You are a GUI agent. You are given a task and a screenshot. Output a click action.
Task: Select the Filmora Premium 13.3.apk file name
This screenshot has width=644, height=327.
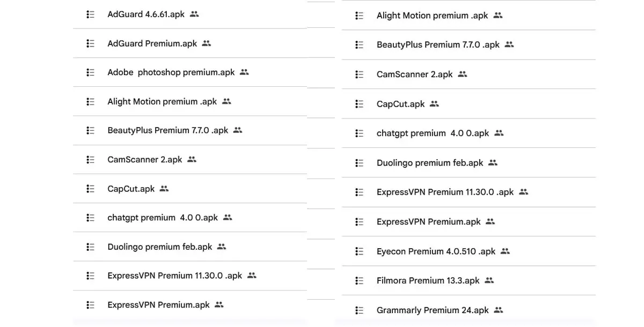428,280
